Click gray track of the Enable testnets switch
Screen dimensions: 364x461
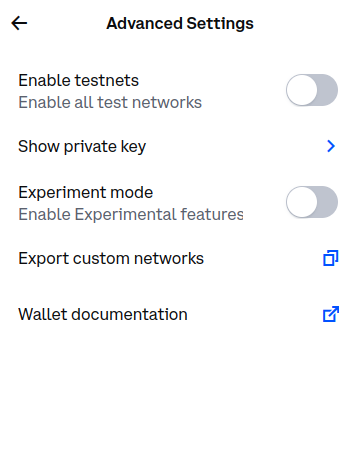tap(327, 90)
